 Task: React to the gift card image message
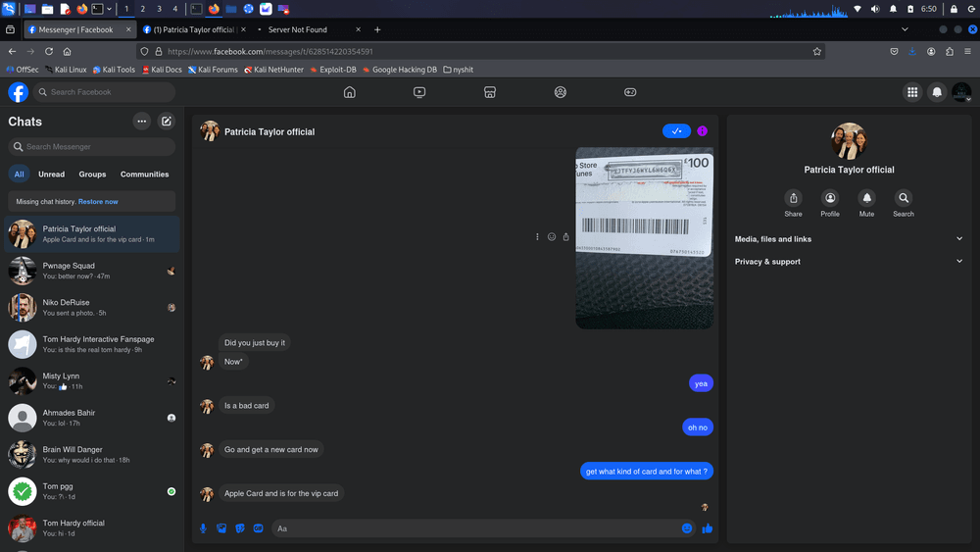[x=551, y=237]
